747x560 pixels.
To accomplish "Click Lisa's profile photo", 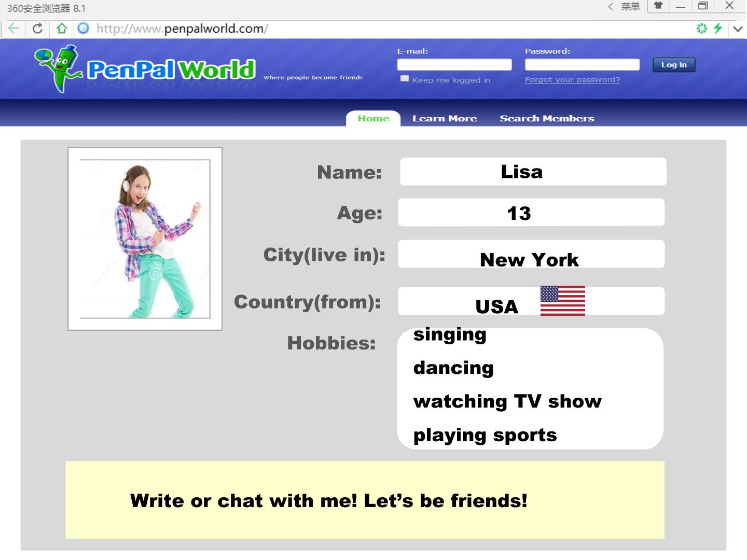I will [x=145, y=239].
